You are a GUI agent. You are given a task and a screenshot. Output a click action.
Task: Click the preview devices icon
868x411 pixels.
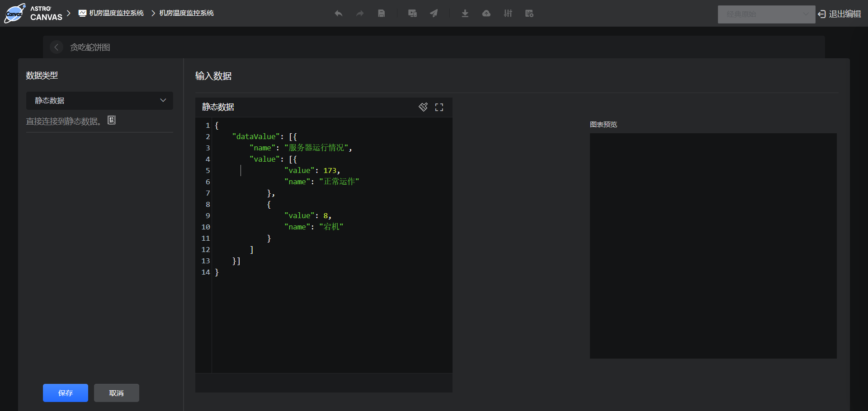[x=412, y=14]
